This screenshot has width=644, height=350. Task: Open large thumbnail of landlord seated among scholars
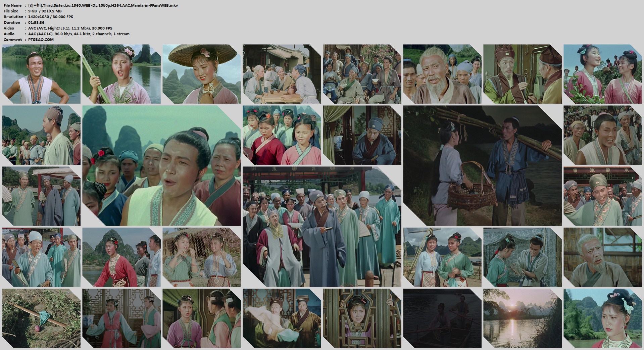pos(322,227)
